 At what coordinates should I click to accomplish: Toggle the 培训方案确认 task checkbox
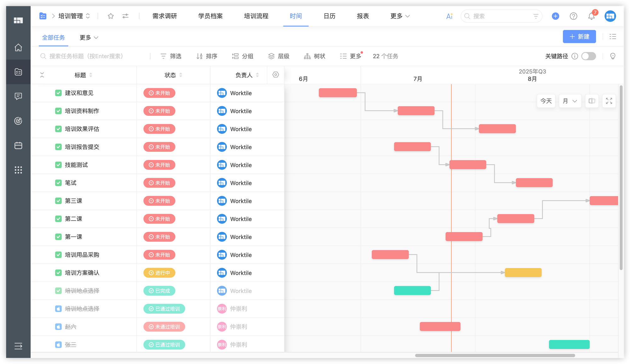[x=58, y=273]
